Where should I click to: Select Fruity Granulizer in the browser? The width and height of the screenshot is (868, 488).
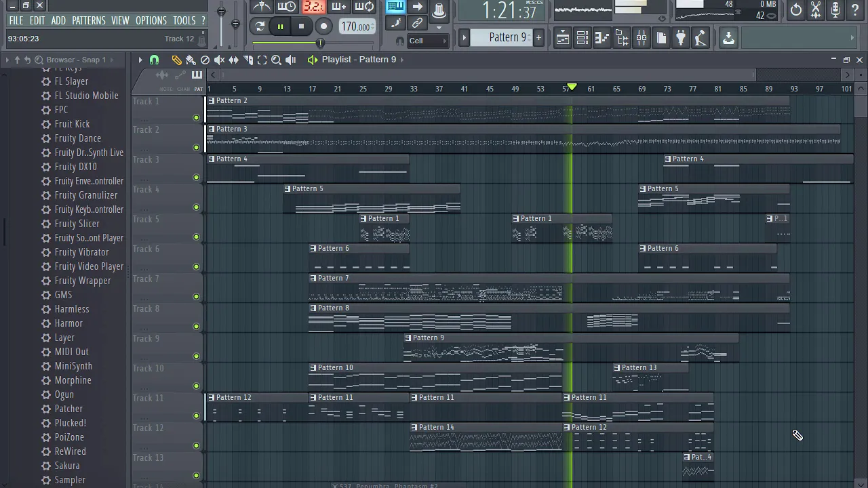(86, 195)
